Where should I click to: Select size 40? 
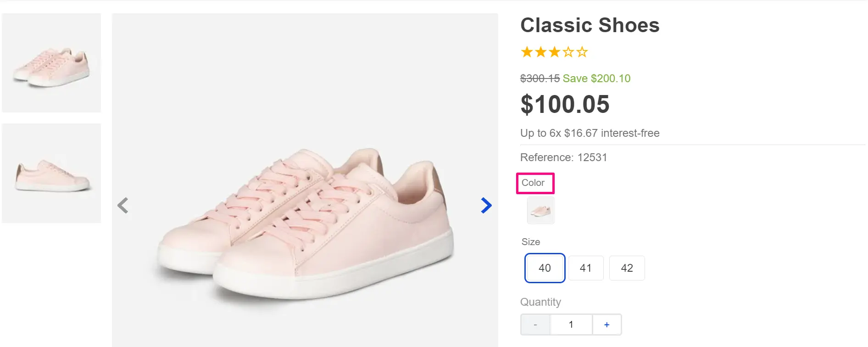545,268
